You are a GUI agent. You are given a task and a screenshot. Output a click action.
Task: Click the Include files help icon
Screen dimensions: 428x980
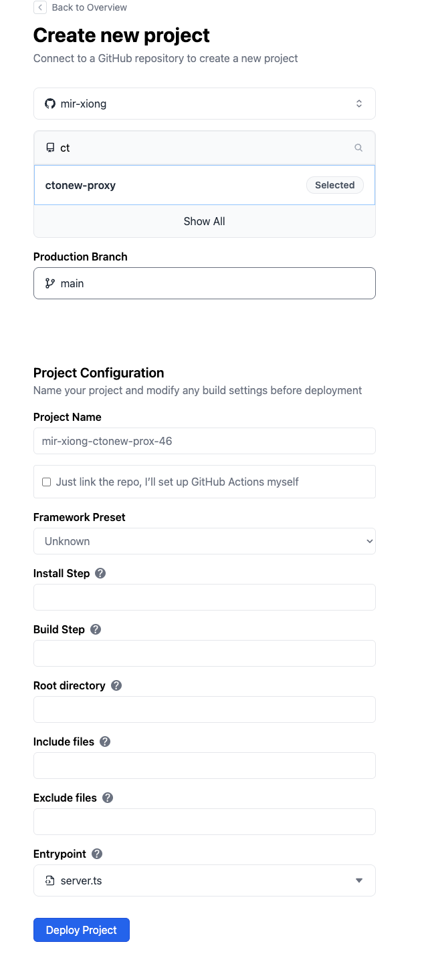(x=105, y=742)
